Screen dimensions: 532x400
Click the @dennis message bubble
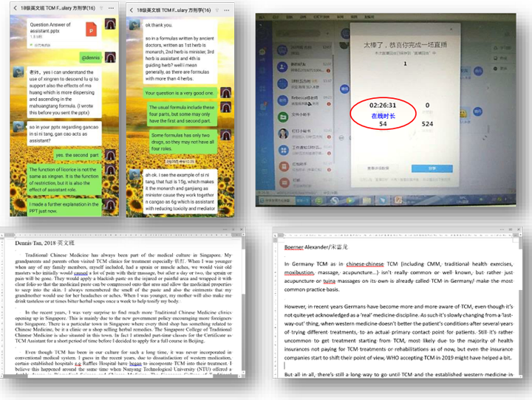click(x=91, y=57)
